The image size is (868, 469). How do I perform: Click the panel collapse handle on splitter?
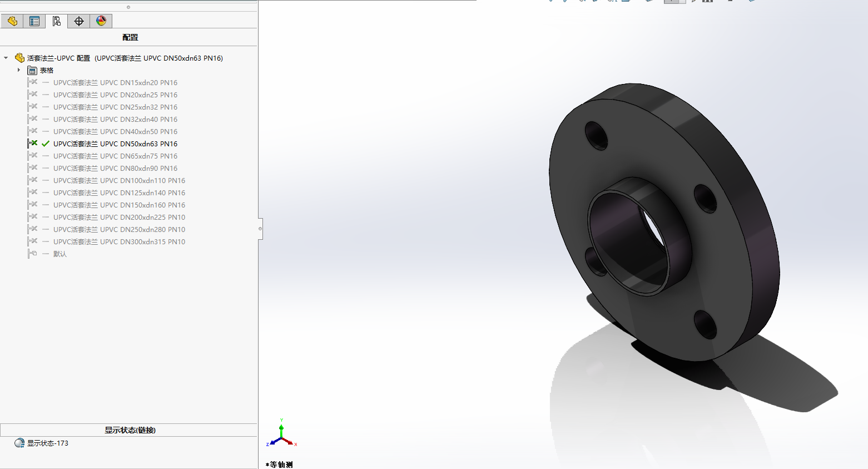(260, 229)
